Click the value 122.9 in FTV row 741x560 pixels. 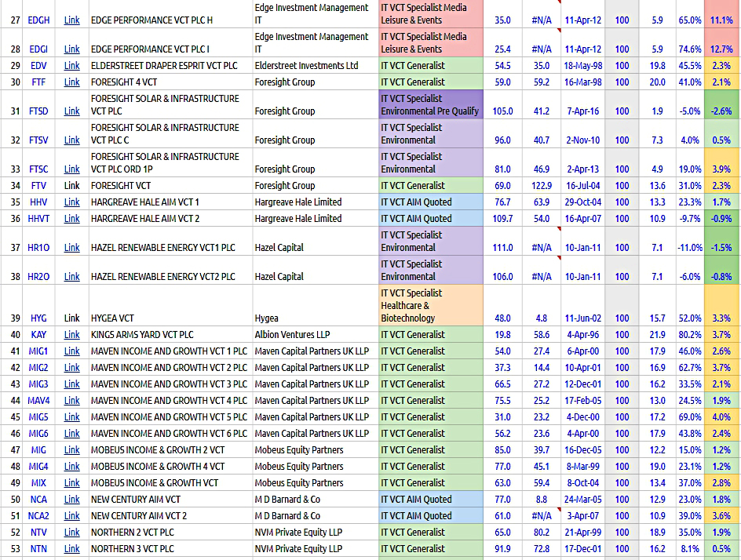[x=542, y=186]
